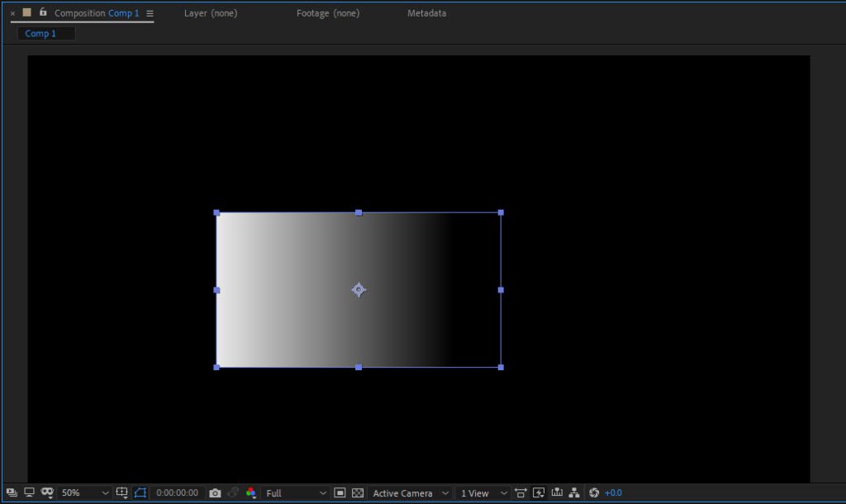This screenshot has height=504, width=846.
Task: Click the Timeline button icon
Action: [x=556, y=493]
